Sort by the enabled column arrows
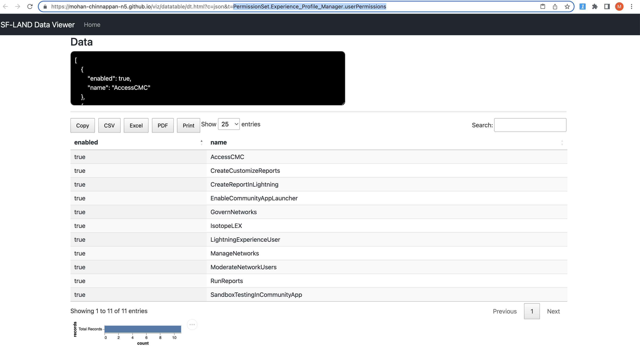Screen dimensions: 640x364 (x=202, y=143)
